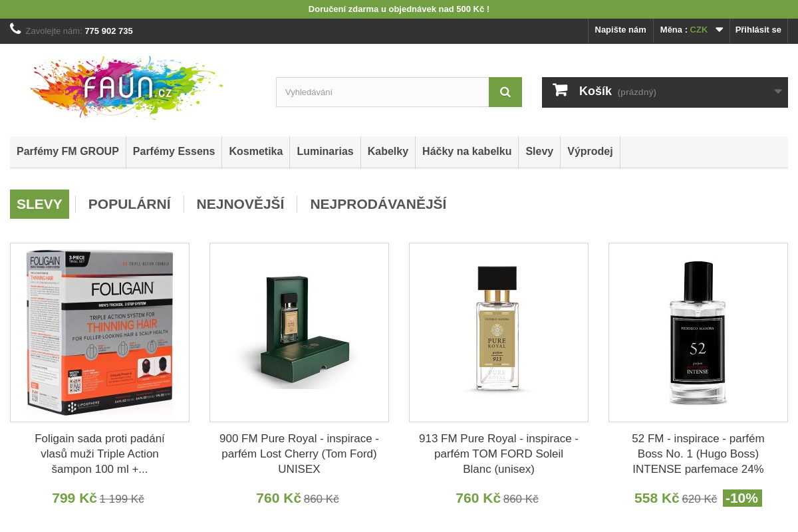Switch to the POPULÁRNÍ tab
Image resolution: width=798 pixels, height=532 pixels.
[x=130, y=204]
